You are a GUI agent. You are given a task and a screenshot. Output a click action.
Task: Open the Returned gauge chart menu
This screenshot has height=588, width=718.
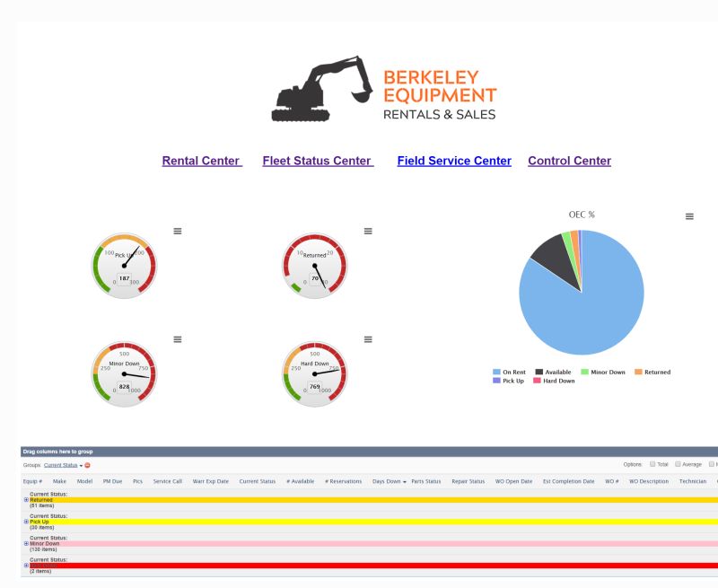pos(368,231)
